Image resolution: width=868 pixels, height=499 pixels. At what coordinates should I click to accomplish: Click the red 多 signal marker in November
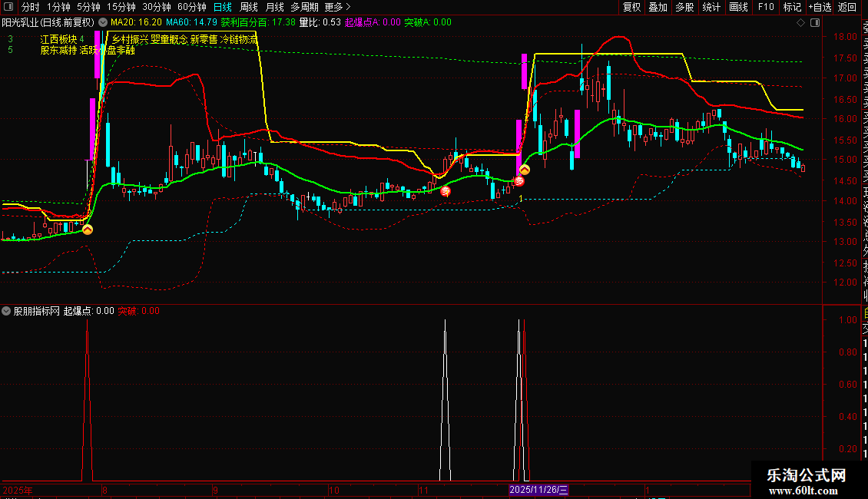pos(446,191)
